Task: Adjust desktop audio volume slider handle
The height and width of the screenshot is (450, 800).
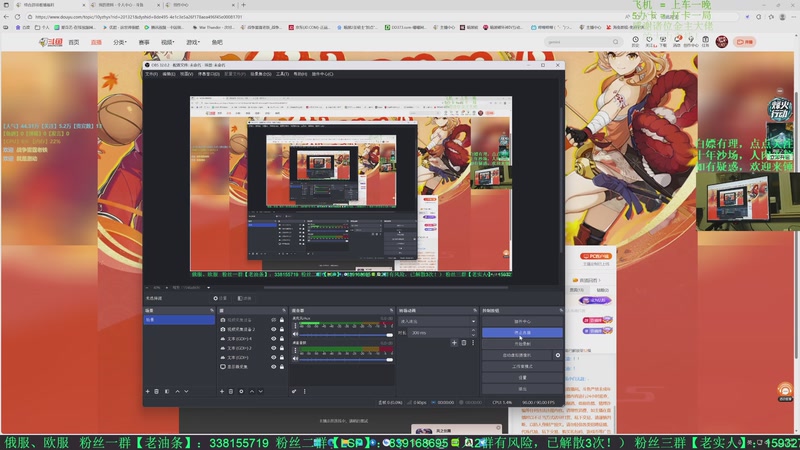Action: 390,359
